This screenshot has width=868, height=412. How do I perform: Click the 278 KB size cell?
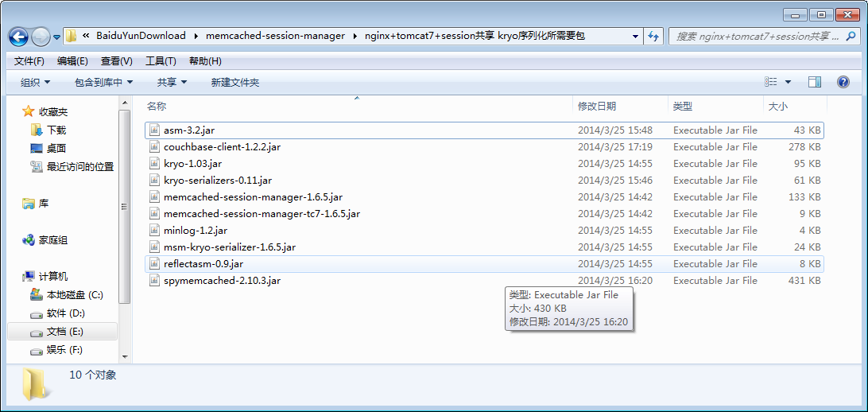[x=804, y=147]
